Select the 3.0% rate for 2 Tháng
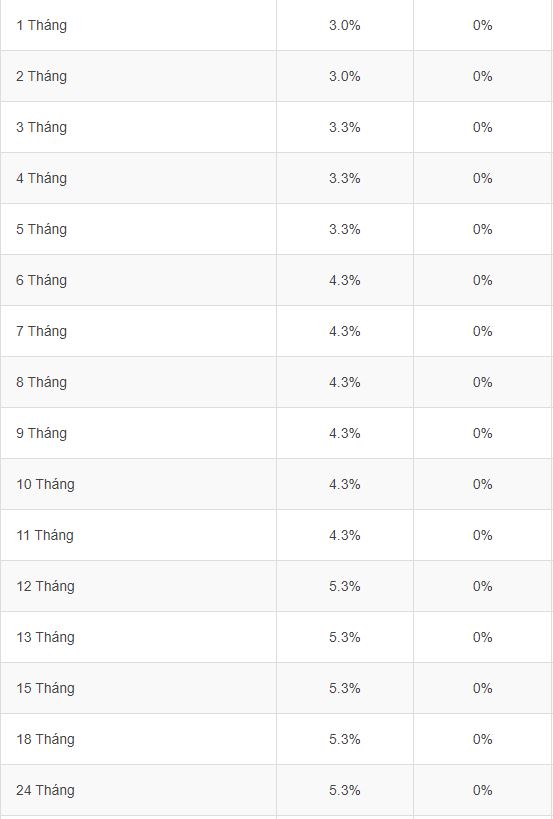 tap(345, 76)
